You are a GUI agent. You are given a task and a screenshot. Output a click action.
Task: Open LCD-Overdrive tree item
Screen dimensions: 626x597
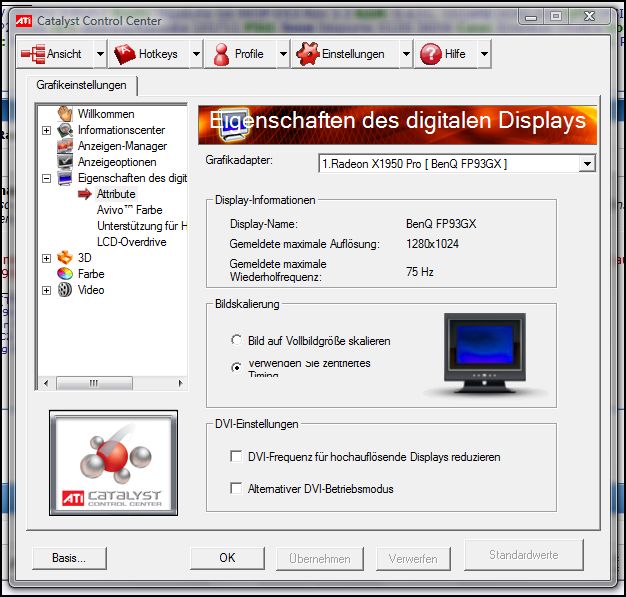click(x=131, y=242)
